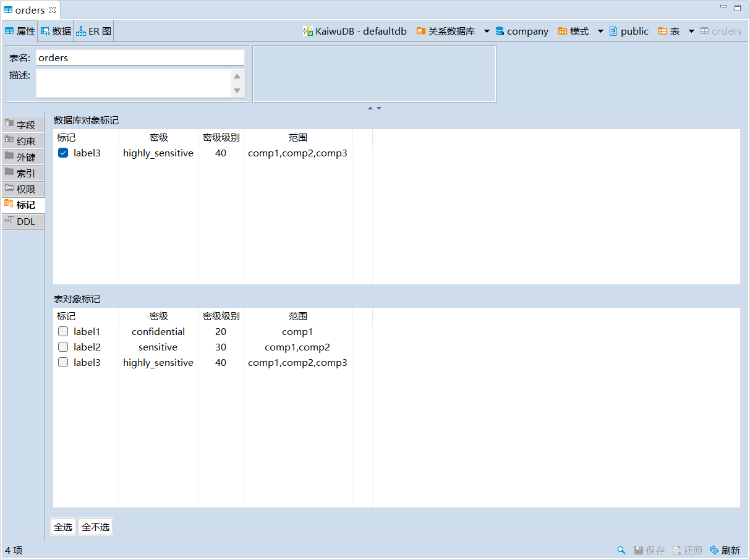
Task: Check label1 confidential table label
Action: [x=63, y=332]
